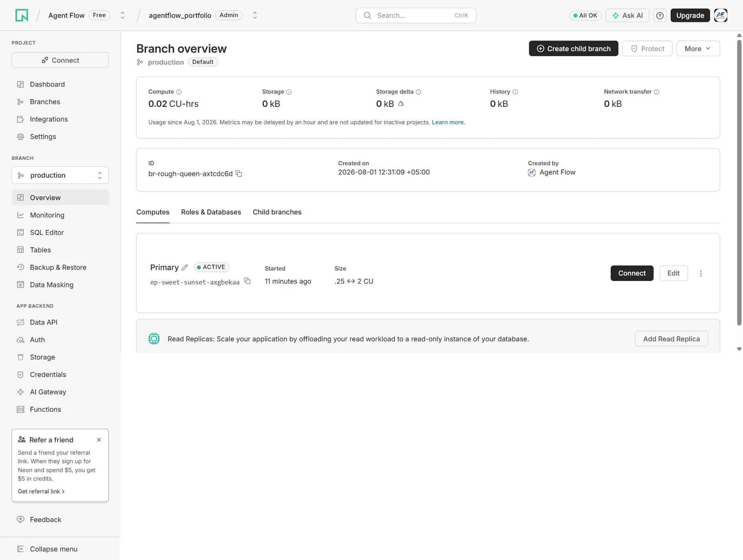Switch to the Computes tab
The width and height of the screenshot is (743, 560).
[x=153, y=212]
